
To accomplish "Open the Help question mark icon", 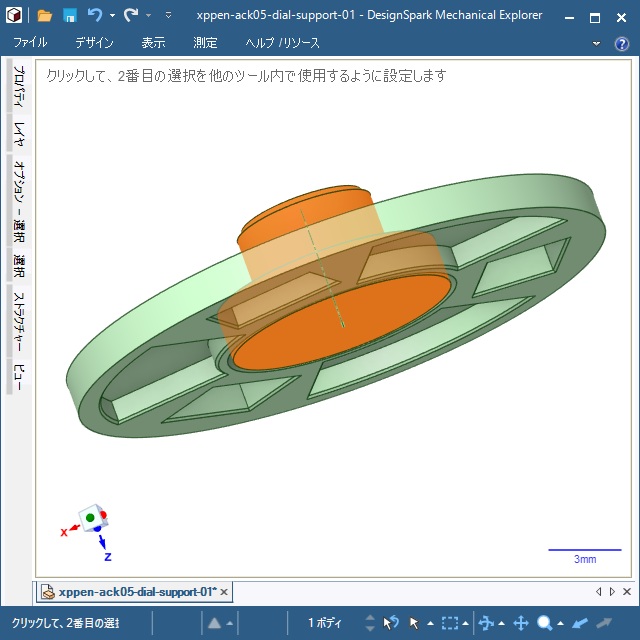I will 621,43.
